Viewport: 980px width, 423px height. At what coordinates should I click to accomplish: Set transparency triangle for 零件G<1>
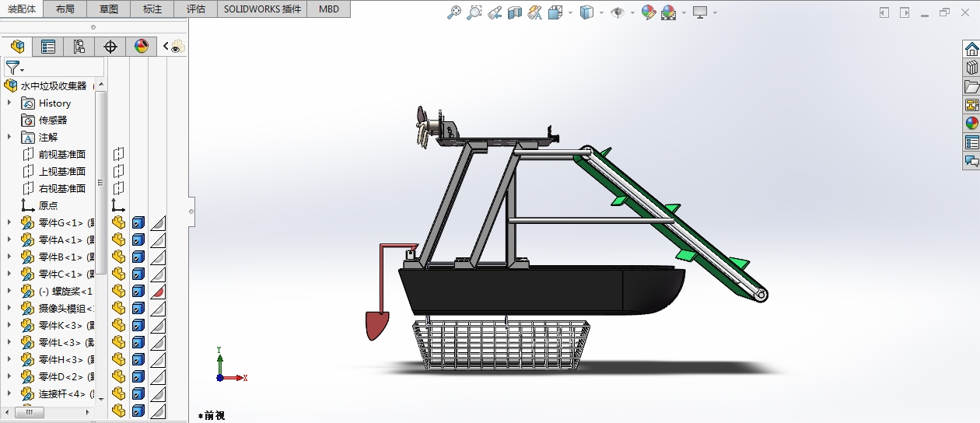click(158, 222)
